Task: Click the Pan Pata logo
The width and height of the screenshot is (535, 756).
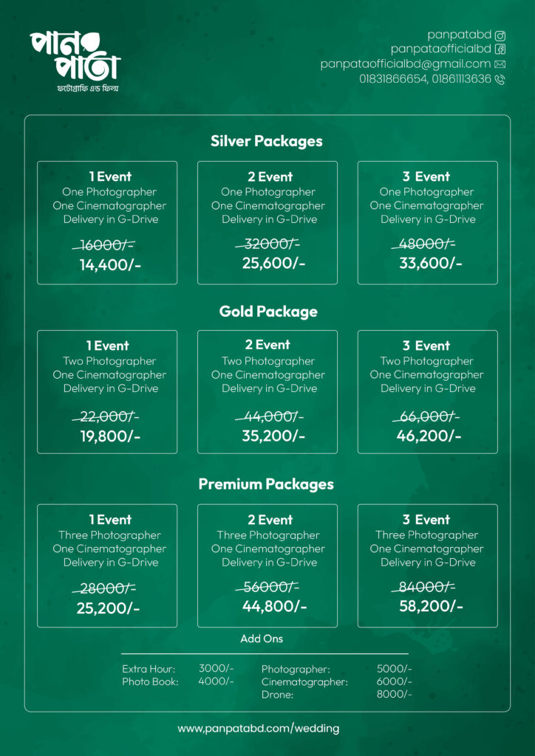Action: 74,61
